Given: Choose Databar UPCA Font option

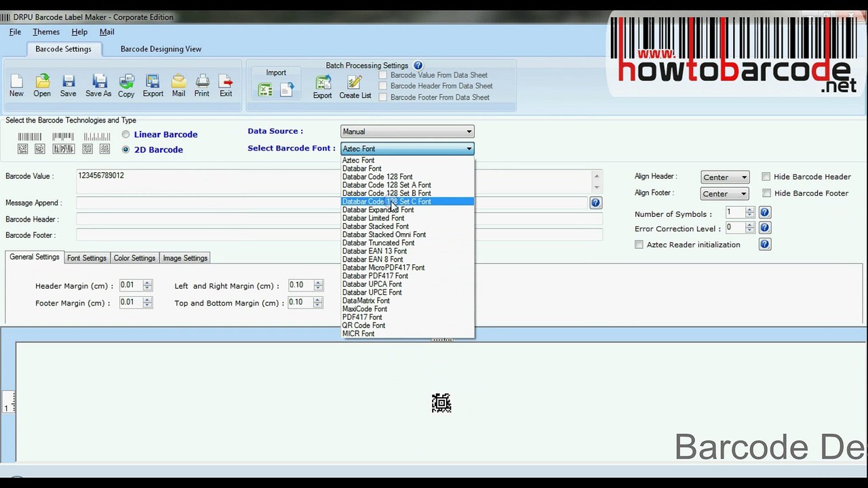Looking at the screenshot, I should 407,284.
